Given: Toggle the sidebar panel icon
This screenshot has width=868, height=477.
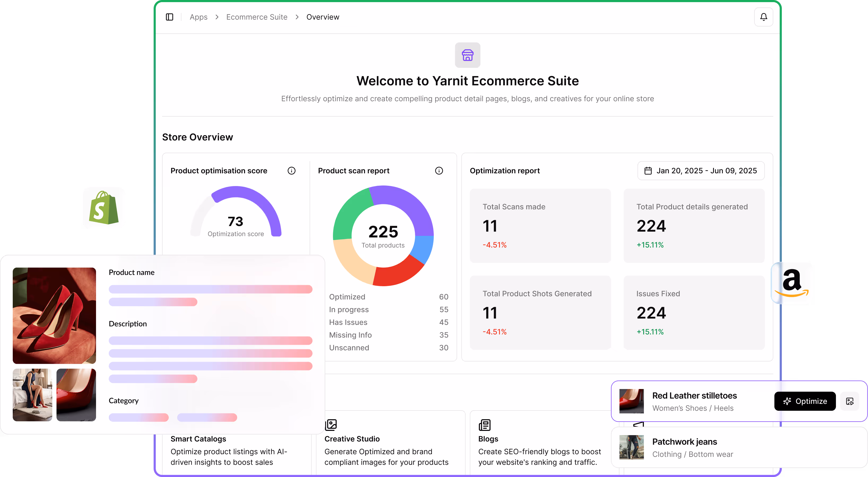Looking at the screenshot, I should coord(170,17).
